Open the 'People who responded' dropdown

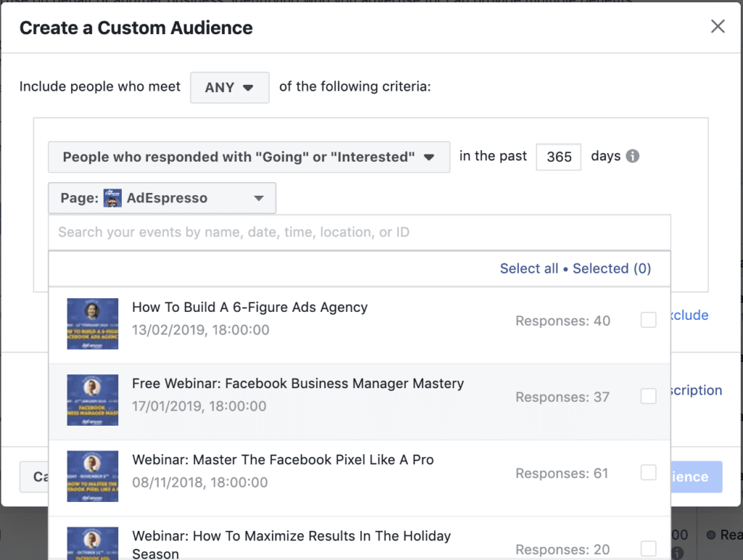[249, 157]
